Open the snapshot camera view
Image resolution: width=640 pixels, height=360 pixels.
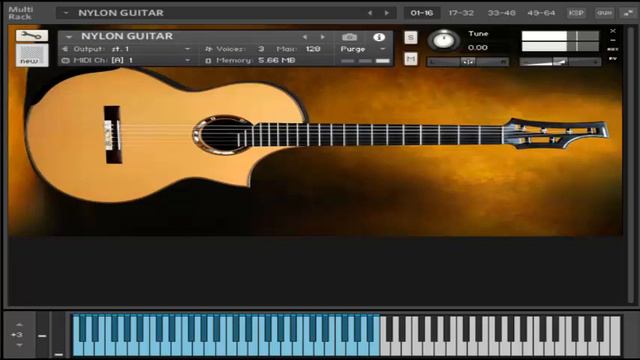coord(349,37)
